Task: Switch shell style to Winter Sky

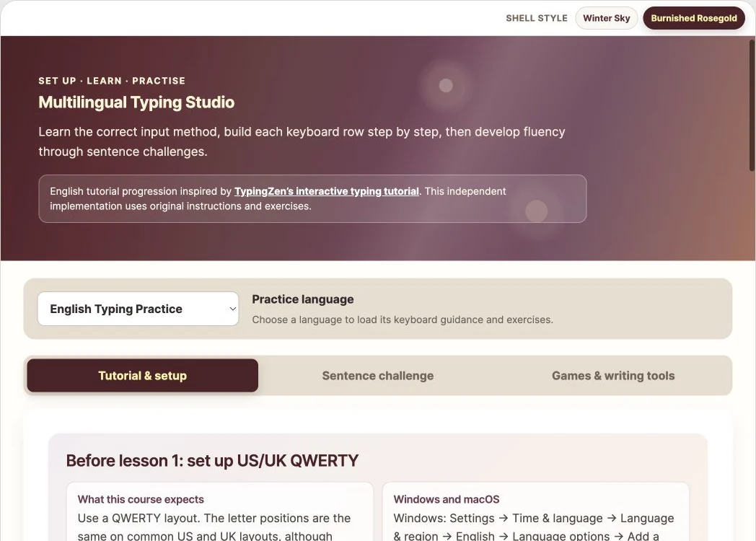Action: 606,18
